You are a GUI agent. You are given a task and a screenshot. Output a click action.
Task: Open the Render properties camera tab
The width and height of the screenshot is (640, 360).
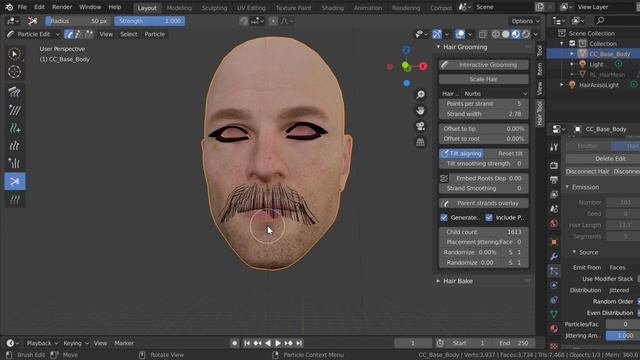tap(554, 165)
